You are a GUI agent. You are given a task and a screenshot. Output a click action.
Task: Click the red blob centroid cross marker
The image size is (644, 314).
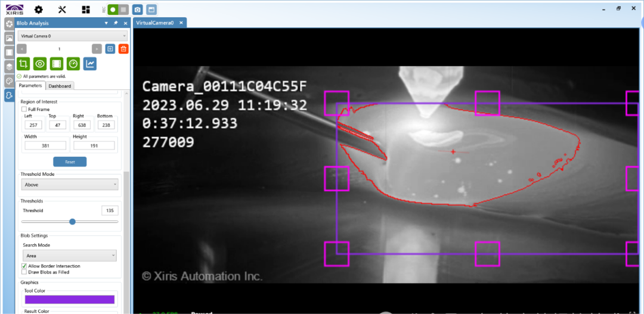(x=453, y=151)
